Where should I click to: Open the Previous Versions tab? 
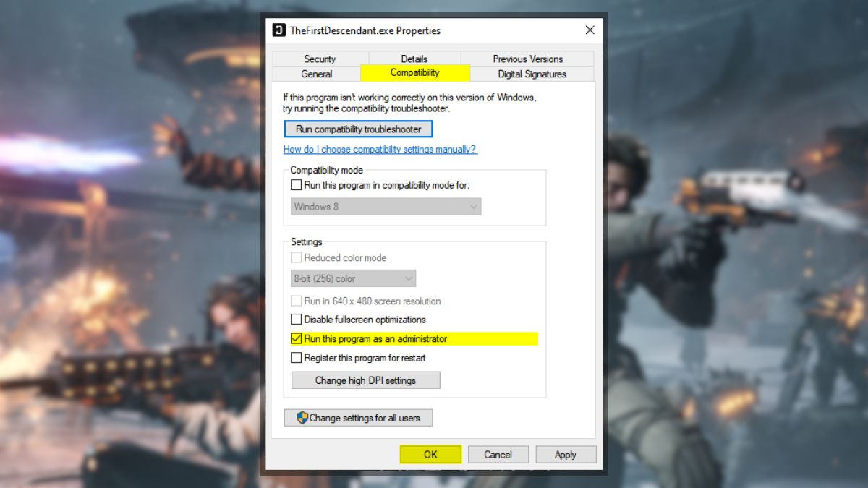527,59
